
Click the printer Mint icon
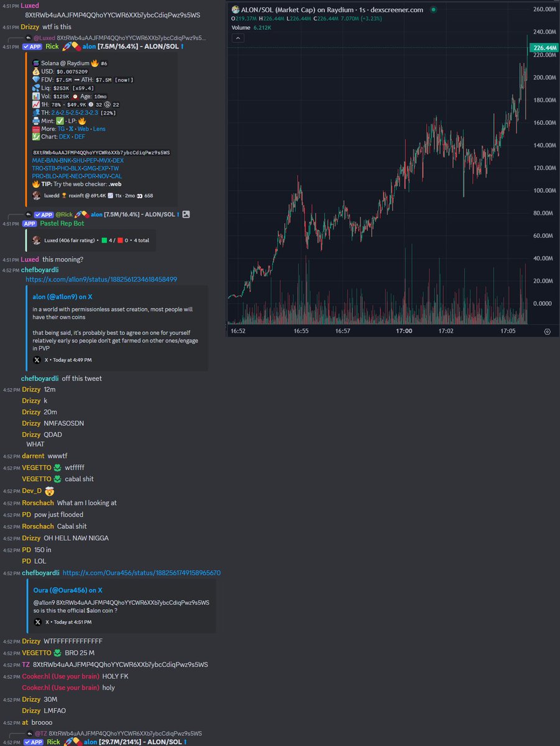pos(36,121)
